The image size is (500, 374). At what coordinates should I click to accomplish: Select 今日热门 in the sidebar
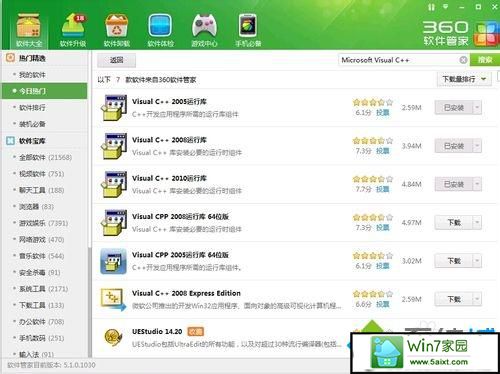click(44, 91)
